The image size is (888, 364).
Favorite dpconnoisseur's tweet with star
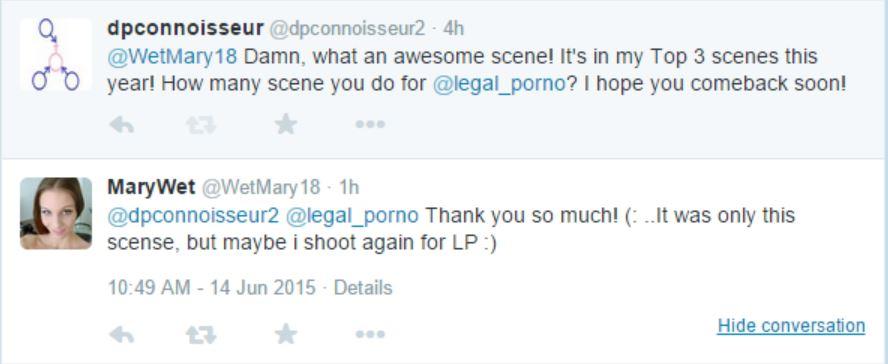click(286, 123)
